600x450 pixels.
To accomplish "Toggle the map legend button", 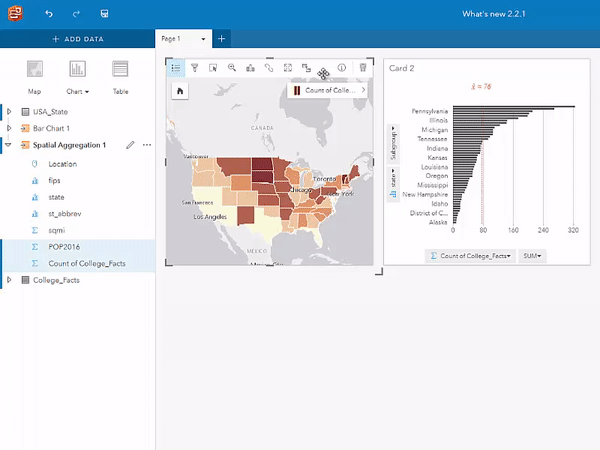I will tap(176, 68).
